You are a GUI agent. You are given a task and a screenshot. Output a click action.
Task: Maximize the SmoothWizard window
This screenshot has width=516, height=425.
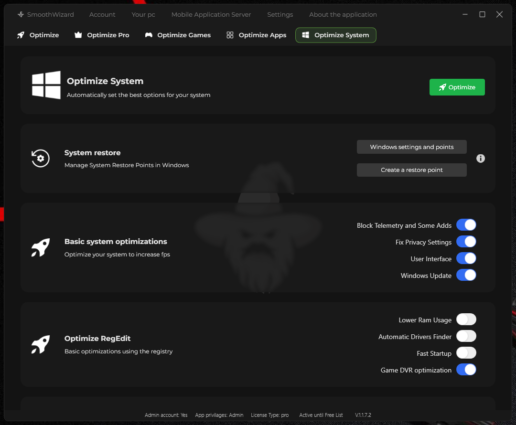click(482, 14)
